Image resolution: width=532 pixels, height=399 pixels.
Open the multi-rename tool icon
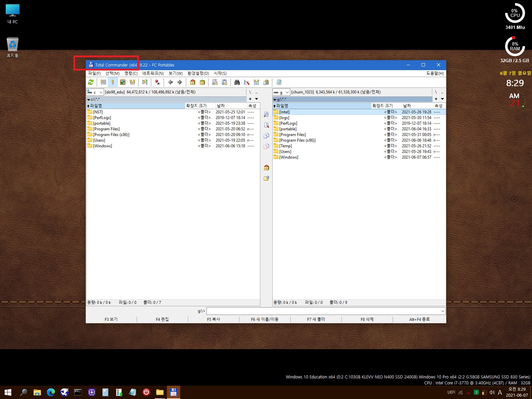tap(247, 82)
